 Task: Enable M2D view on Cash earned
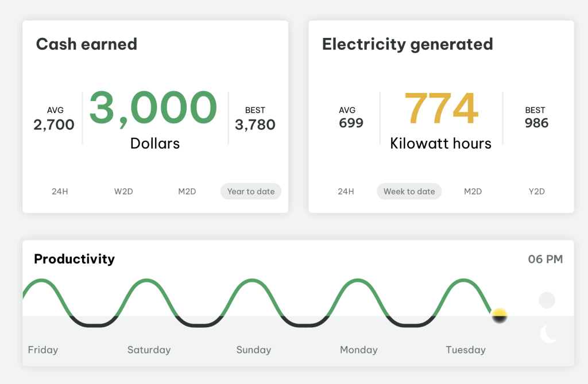click(x=187, y=191)
